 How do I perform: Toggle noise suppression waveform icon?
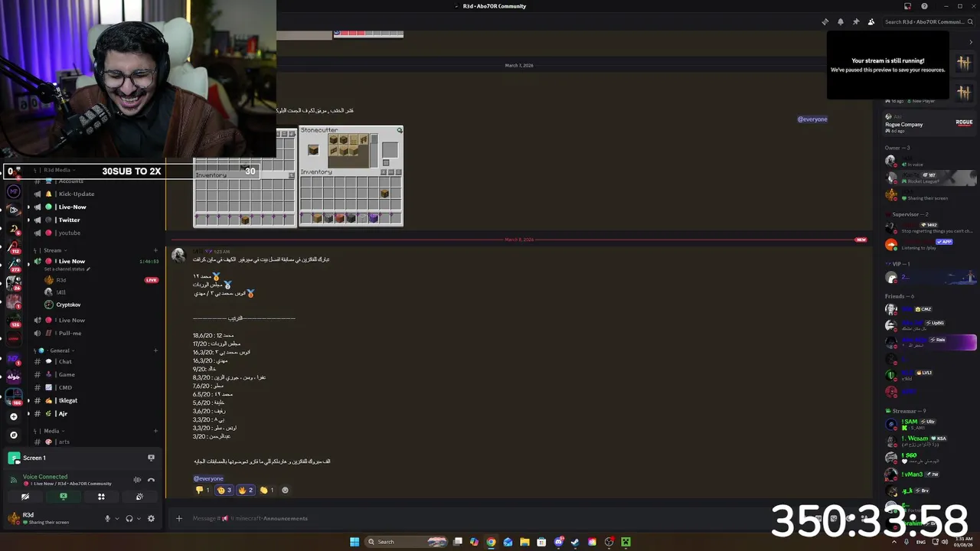pos(137,480)
